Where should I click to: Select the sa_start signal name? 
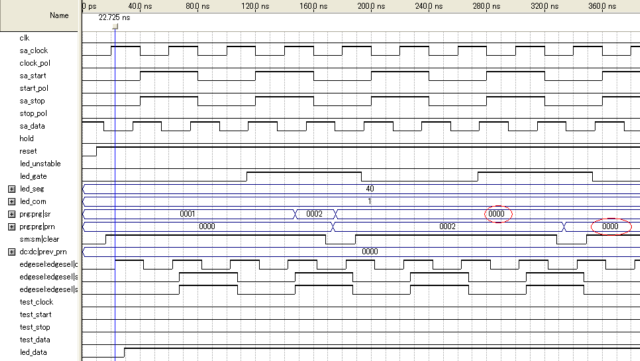click(x=33, y=76)
